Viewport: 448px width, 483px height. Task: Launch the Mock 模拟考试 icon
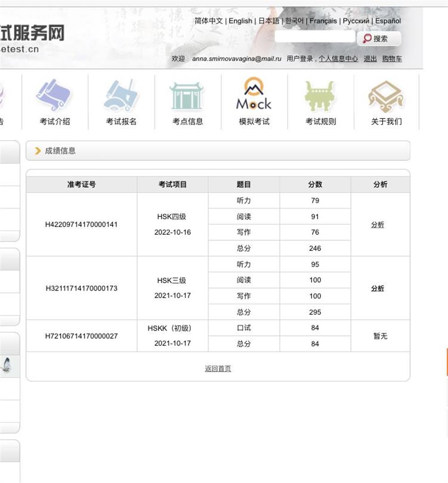tap(254, 93)
